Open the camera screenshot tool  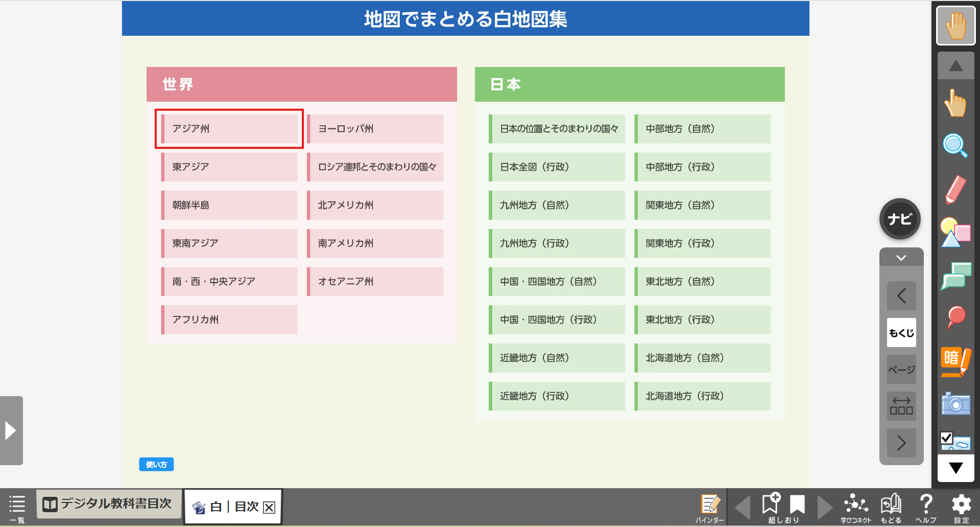pyautogui.click(x=955, y=404)
